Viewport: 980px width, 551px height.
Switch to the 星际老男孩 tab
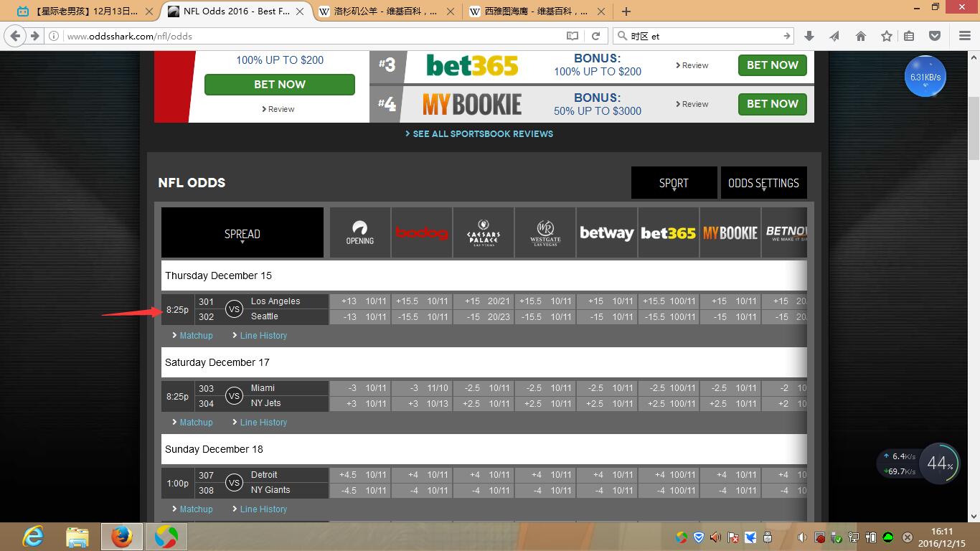coord(86,11)
